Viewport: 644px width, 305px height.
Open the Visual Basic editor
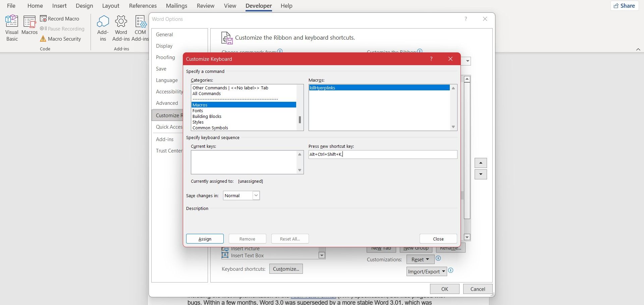click(x=12, y=28)
